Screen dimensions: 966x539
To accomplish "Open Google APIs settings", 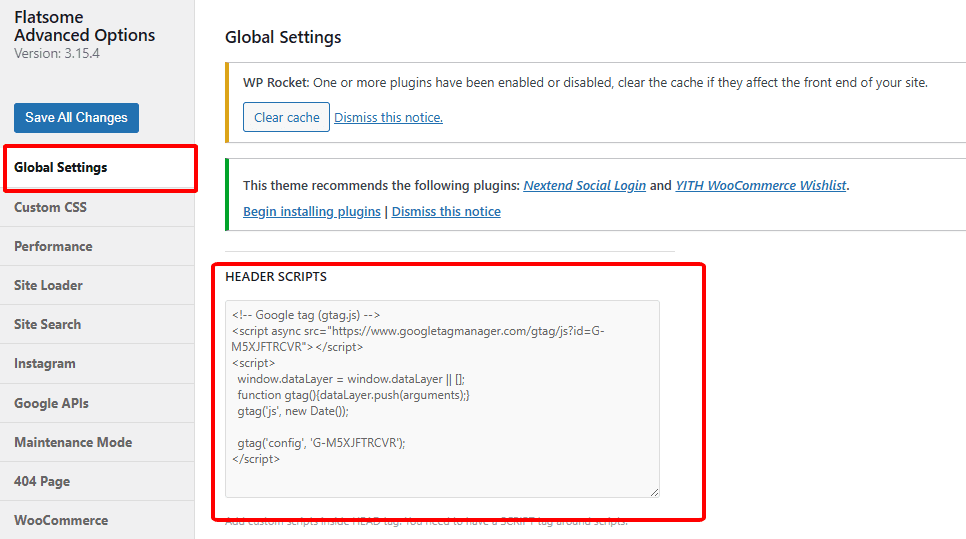I will 97,403.
